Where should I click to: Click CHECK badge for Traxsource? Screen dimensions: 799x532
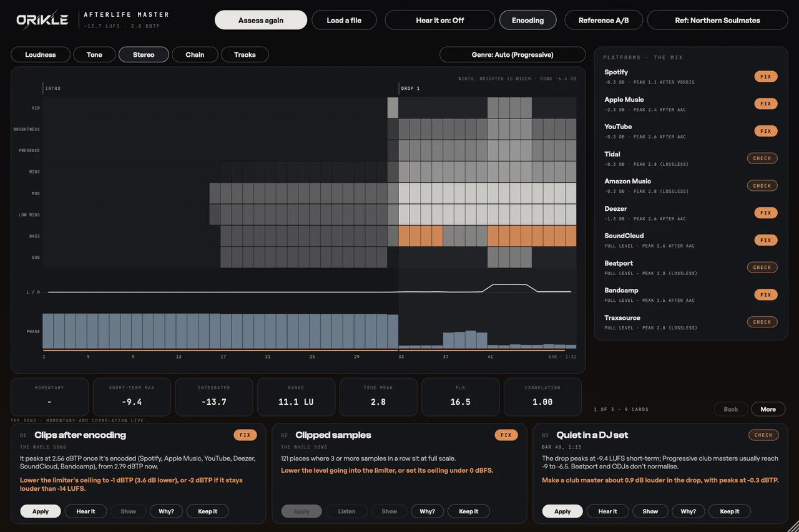[x=762, y=322]
